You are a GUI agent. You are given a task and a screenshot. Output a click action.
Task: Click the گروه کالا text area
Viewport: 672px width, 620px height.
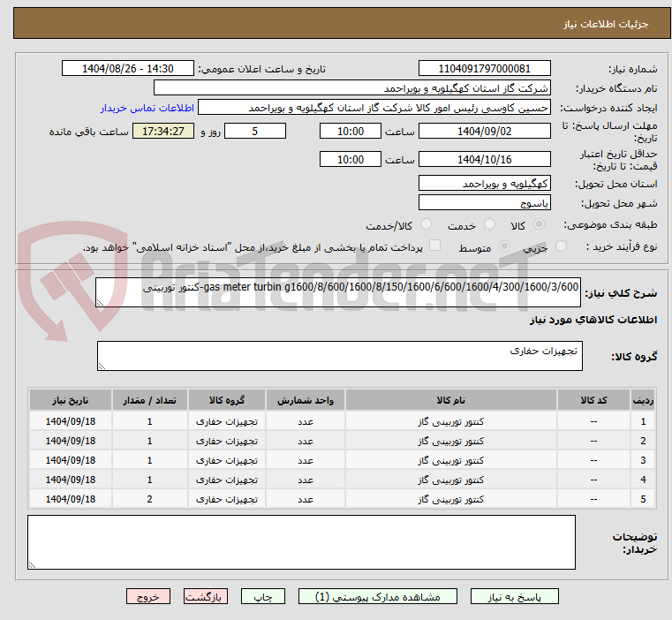coord(338,356)
